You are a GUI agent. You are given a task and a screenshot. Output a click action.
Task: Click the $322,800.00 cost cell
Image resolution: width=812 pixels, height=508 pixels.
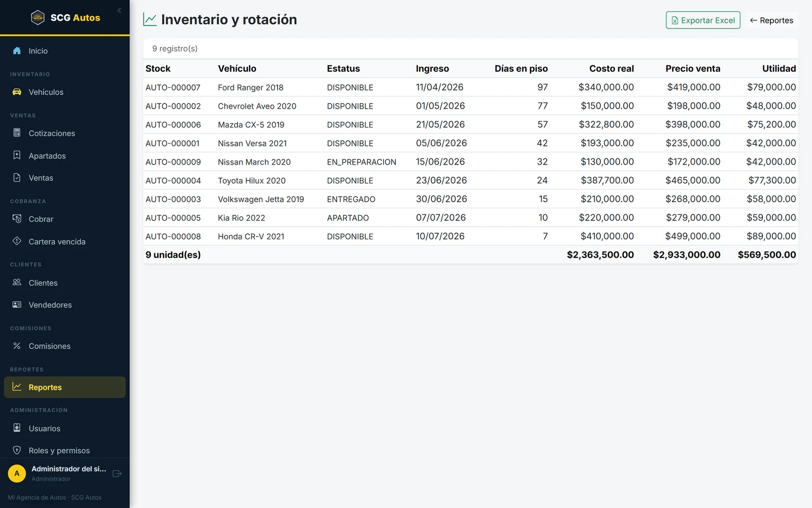[x=606, y=124]
